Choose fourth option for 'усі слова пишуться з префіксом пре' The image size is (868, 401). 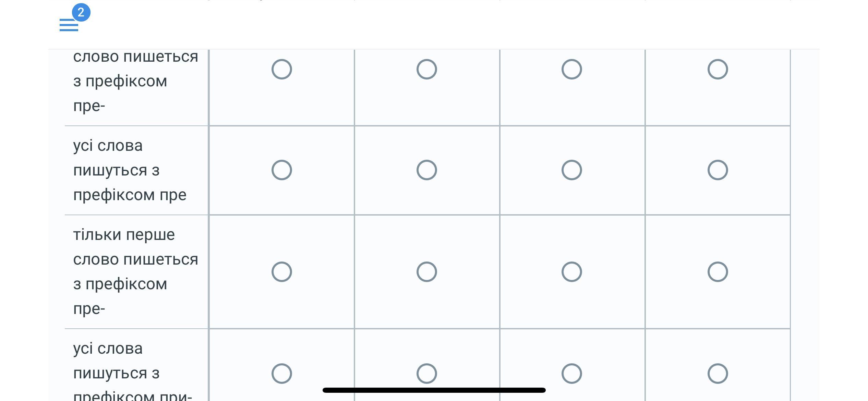pos(718,170)
